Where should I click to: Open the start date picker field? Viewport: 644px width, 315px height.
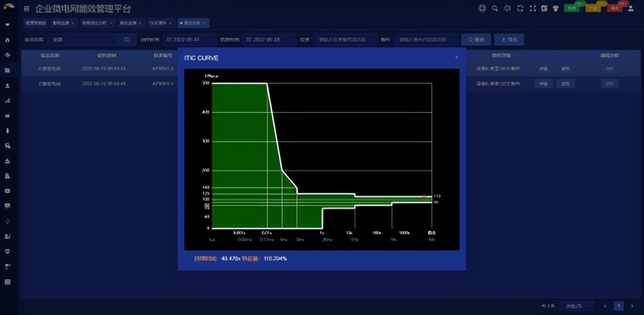click(190, 40)
